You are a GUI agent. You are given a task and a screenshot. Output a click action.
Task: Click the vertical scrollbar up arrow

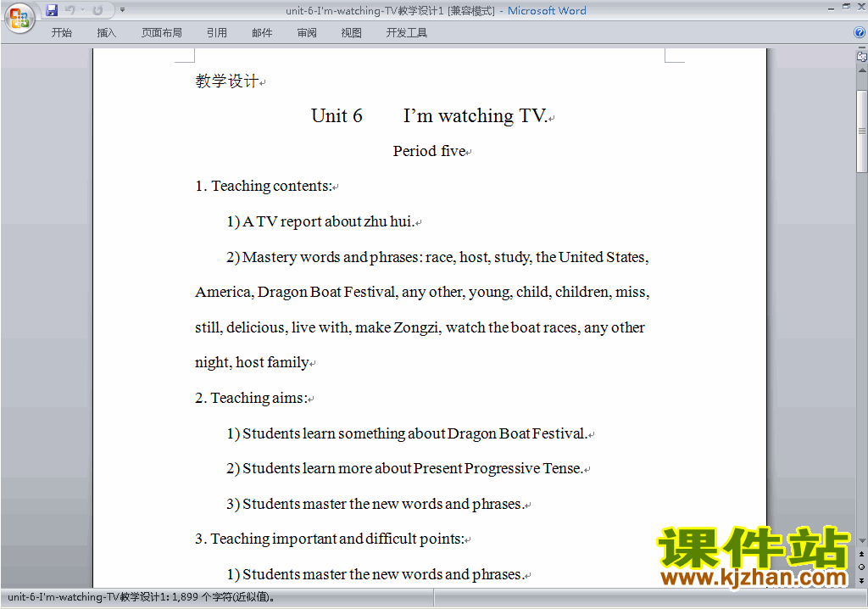tap(862, 71)
